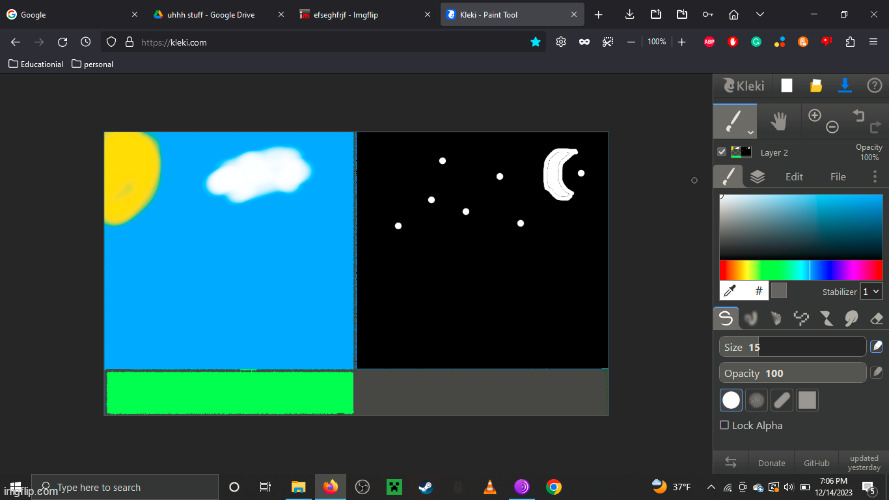This screenshot has height=500, width=889.
Task: Open the GitHub link
Action: (x=816, y=463)
